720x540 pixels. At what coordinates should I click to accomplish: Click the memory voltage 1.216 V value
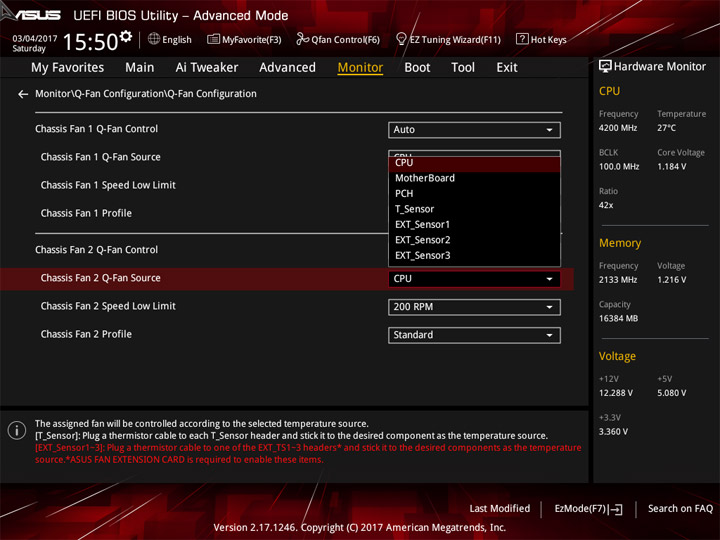(672, 280)
